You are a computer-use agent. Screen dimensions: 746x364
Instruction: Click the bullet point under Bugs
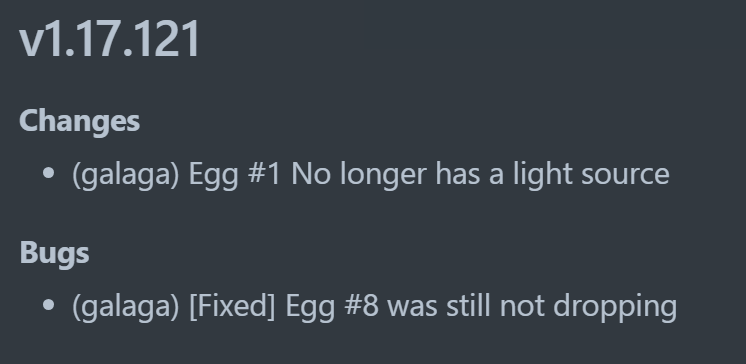(x=48, y=305)
